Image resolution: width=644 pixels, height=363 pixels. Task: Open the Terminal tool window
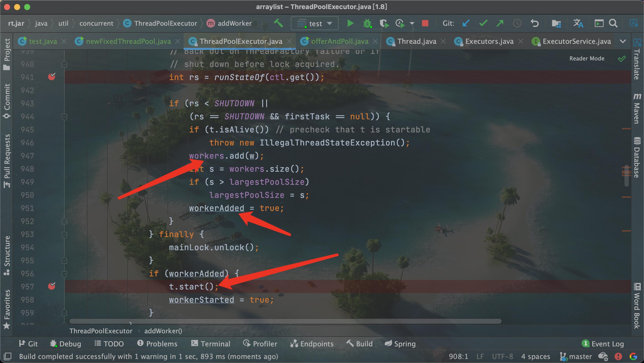[211, 344]
